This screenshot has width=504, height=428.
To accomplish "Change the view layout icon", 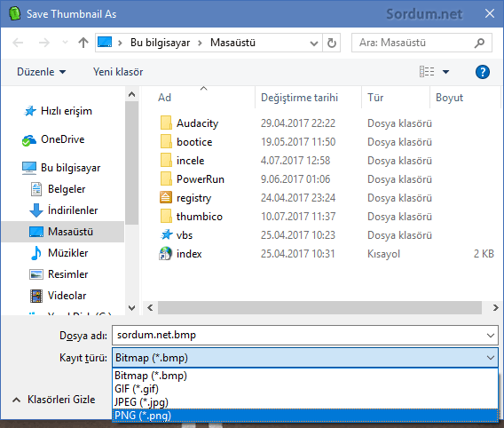I will 427,72.
